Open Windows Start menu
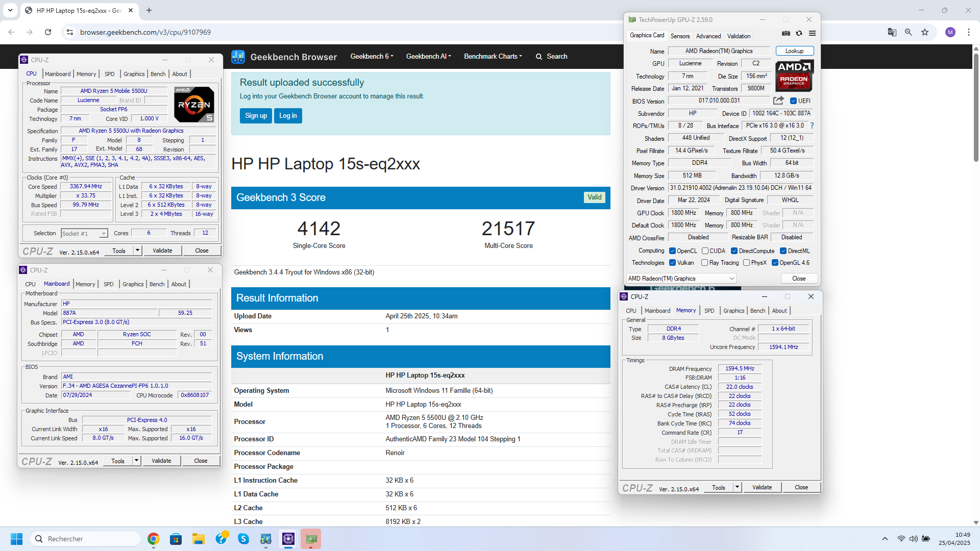 click(x=16, y=539)
